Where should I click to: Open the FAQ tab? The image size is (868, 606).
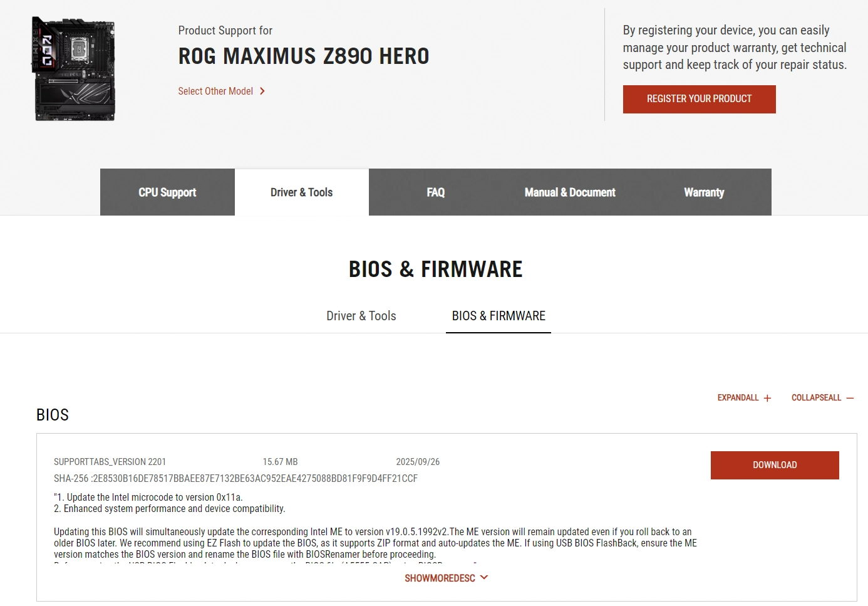[435, 192]
